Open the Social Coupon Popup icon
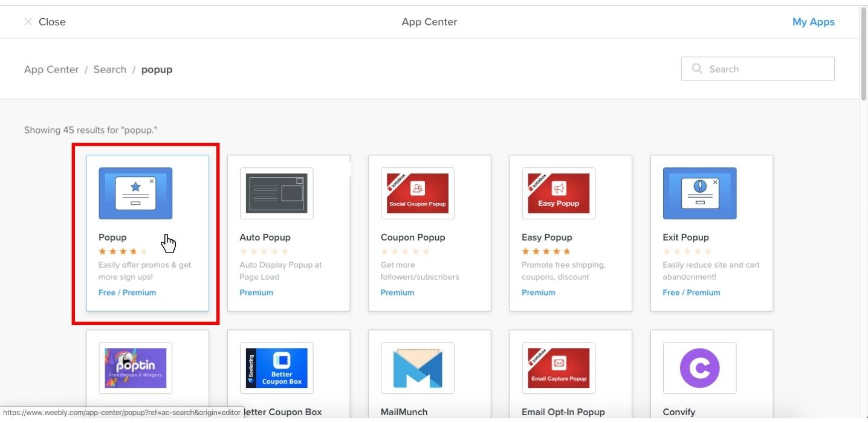The width and height of the screenshot is (868, 423). [x=417, y=193]
